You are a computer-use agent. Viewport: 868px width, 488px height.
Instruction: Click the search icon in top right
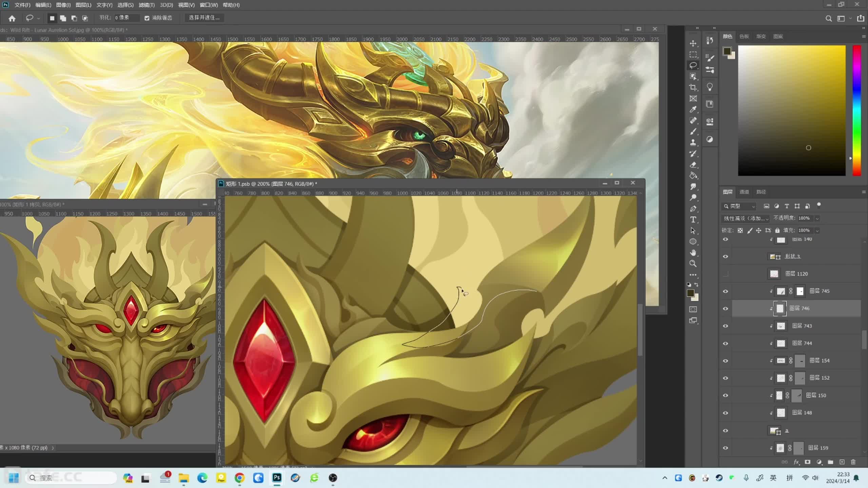(x=828, y=19)
